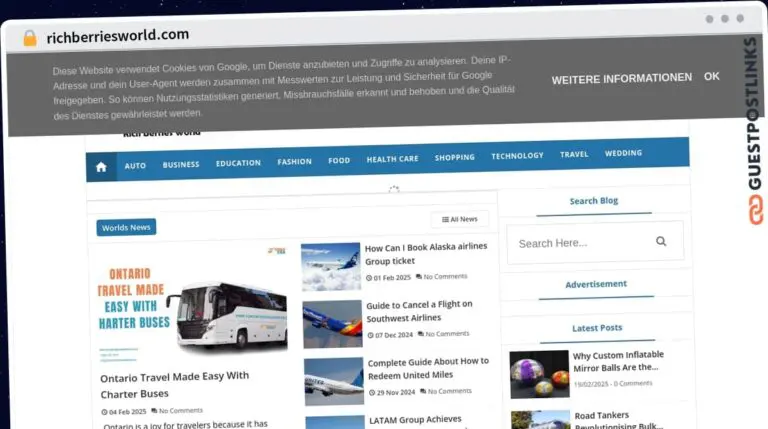Accept cookies with the OK button
The image size is (768, 429).
click(712, 76)
